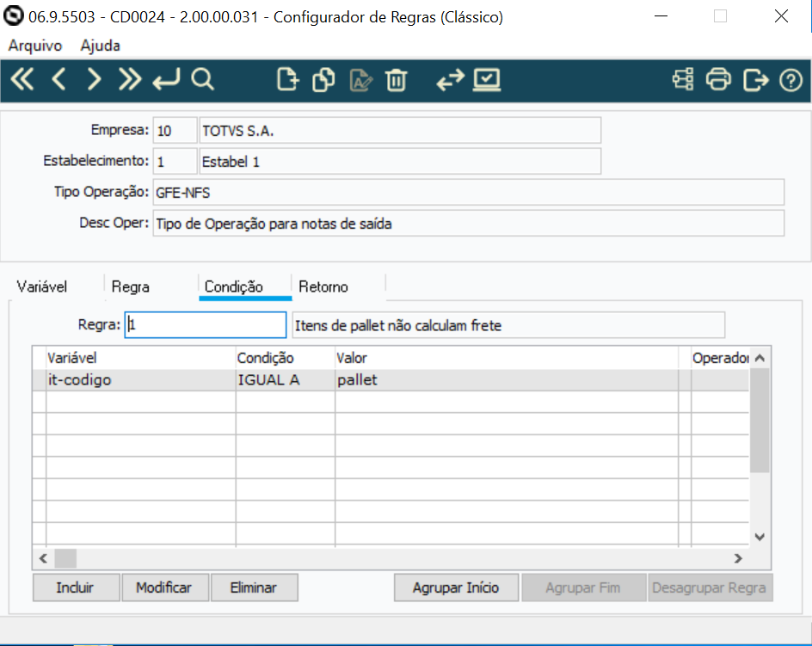Copy record using the duplicate icon
The width and height of the screenshot is (812, 646).
coord(323,80)
